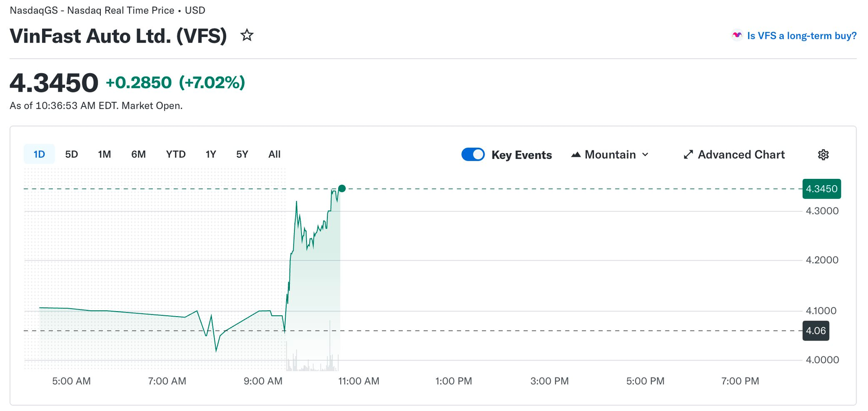Click the expand arrows Advanced Chart icon
This screenshot has height=411, width=868.
(x=688, y=155)
